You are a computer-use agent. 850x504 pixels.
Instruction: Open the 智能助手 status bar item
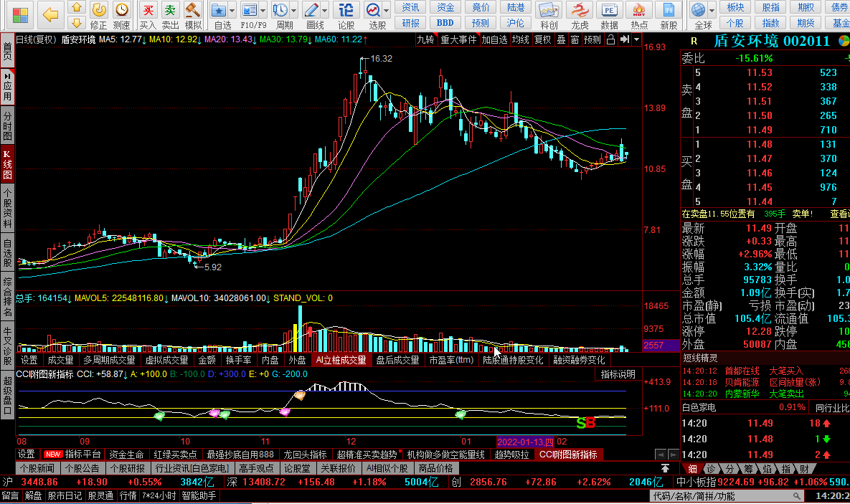click(x=199, y=495)
